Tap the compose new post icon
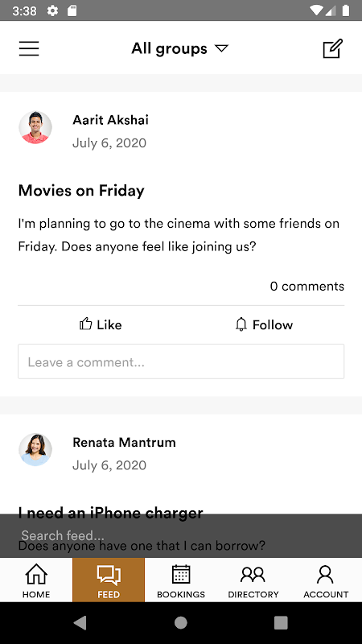This screenshot has height=644, width=362. pyautogui.click(x=332, y=48)
